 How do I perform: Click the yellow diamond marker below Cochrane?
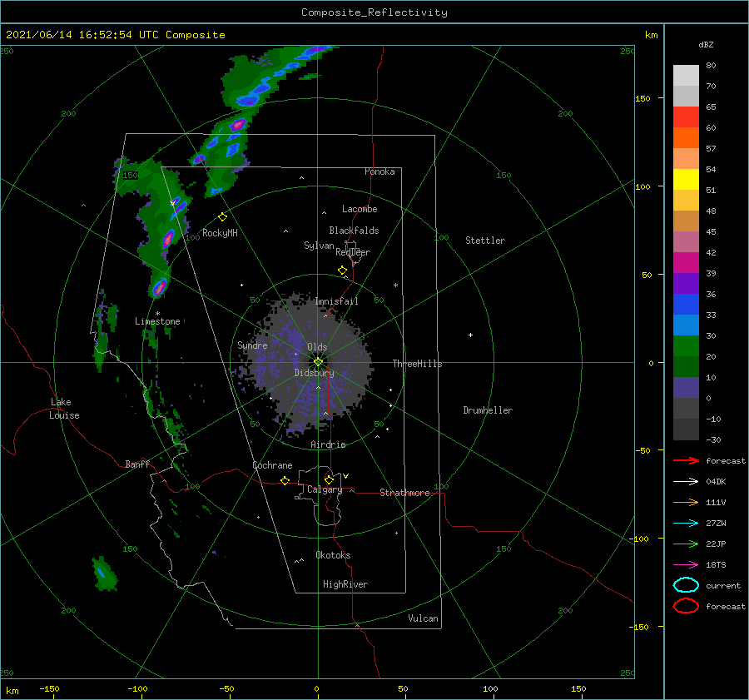(x=285, y=480)
